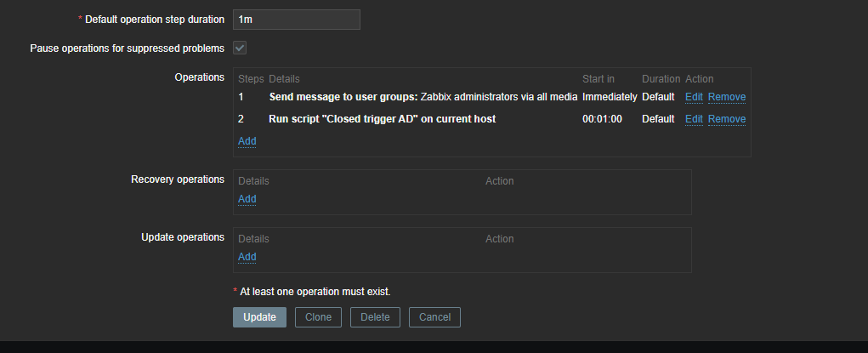868x353 pixels.
Task: Edit the Send message operation step
Action: [x=694, y=97]
